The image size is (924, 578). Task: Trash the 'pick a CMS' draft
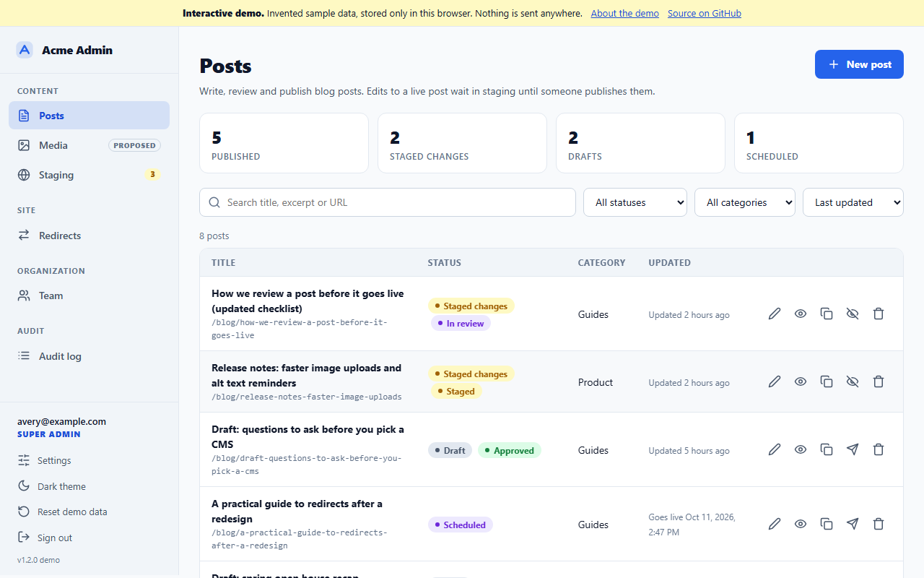879,449
